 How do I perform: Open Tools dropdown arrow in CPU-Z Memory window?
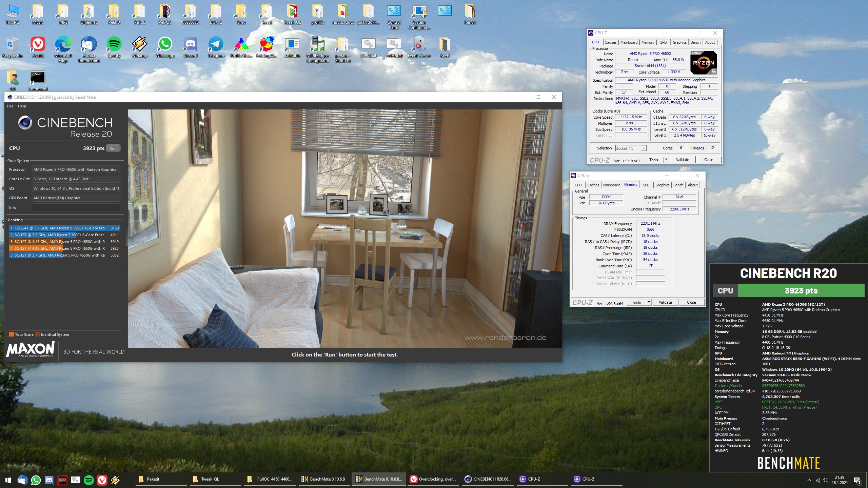click(x=649, y=302)
